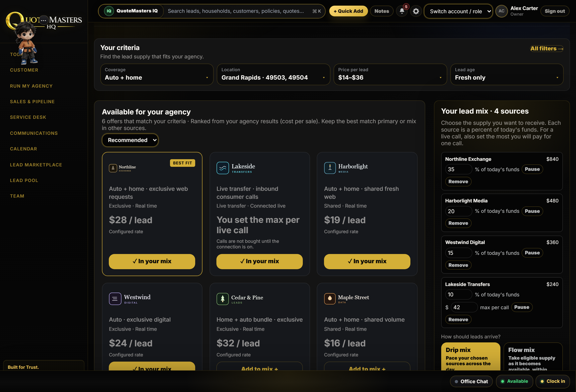The height and width of the screenshot is (392, 576).
Task: Open the Location dropdown
Action: (x=273, y=74)
